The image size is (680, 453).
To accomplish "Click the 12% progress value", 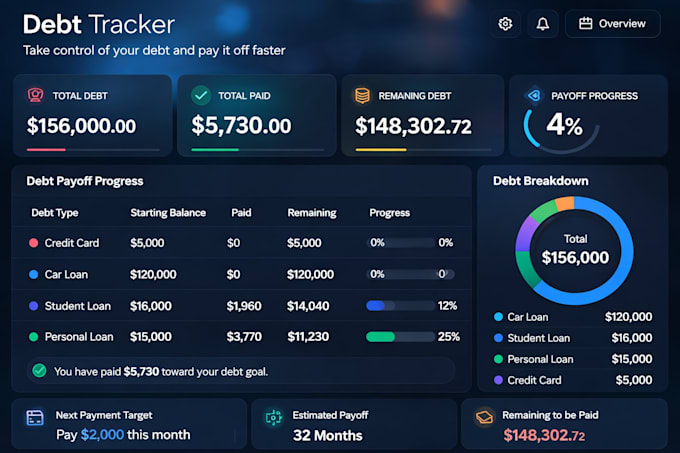I will point(447,306).
